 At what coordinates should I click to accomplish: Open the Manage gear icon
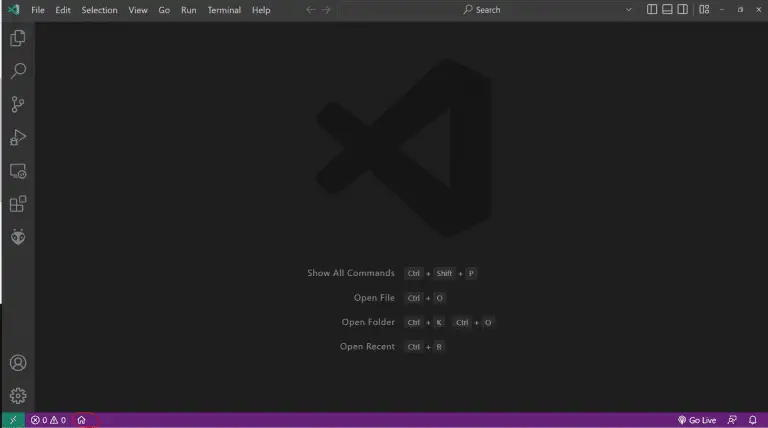click(x=17, y=396)
